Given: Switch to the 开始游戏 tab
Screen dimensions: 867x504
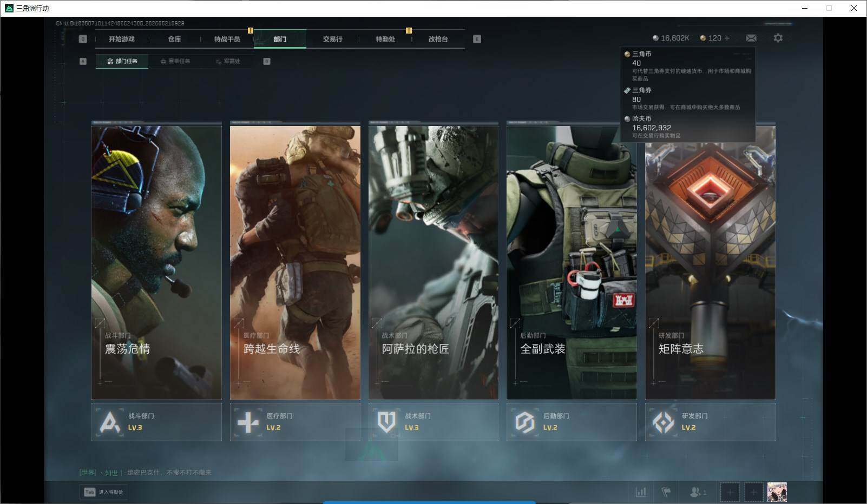Looking at the screenshot, I should coord(122,39).
